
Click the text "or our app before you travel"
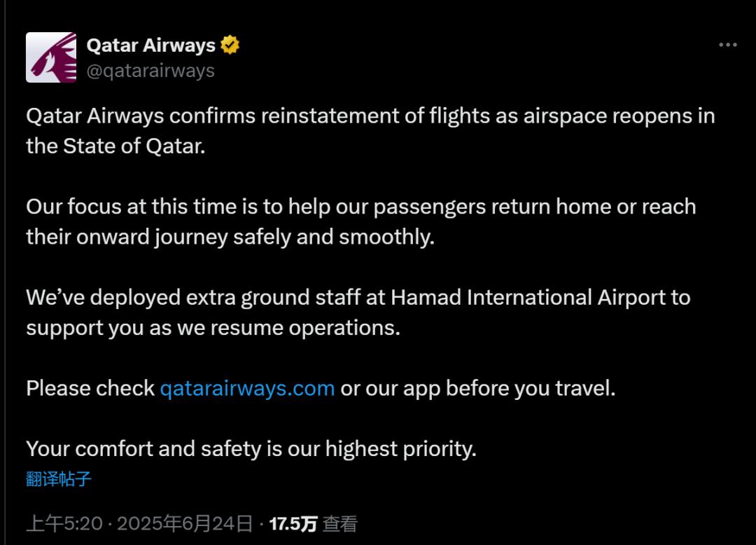(x=477, y=388)
